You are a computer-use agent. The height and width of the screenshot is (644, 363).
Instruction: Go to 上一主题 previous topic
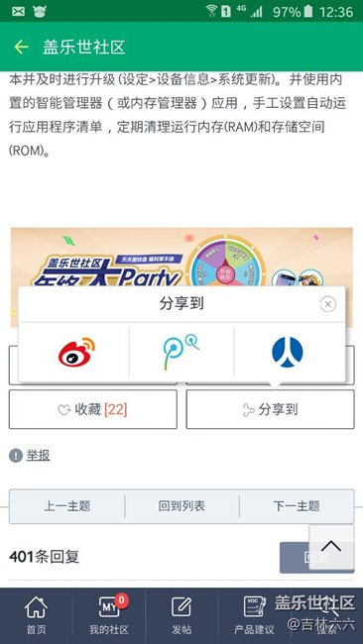coord(67,506)
